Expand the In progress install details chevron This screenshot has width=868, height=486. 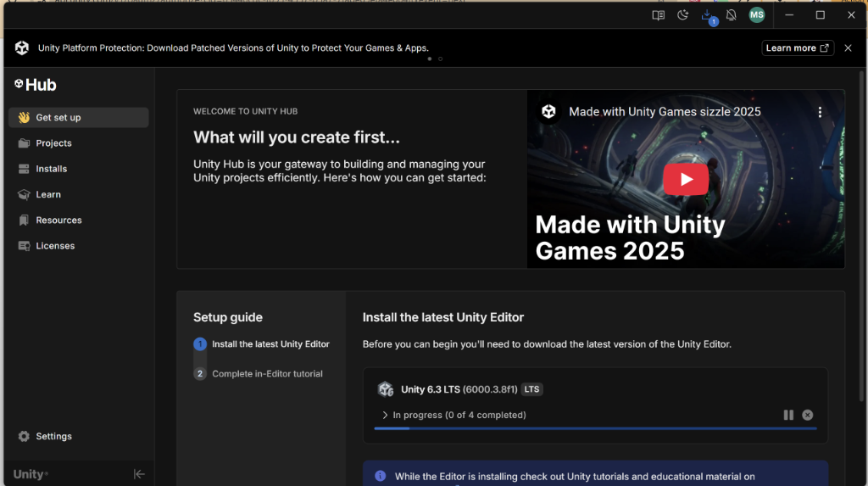pyautogui.click(x=385, y=415)
